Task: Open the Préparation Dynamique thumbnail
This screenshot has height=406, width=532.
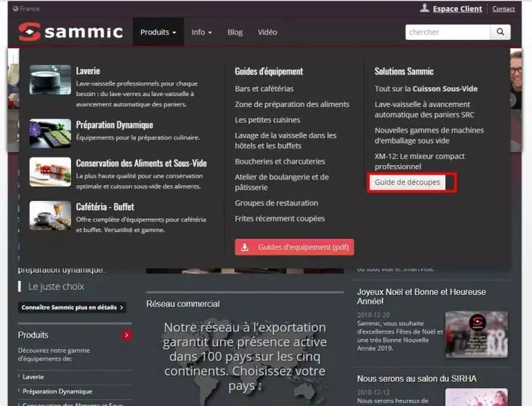Action: tap(50, 133)
